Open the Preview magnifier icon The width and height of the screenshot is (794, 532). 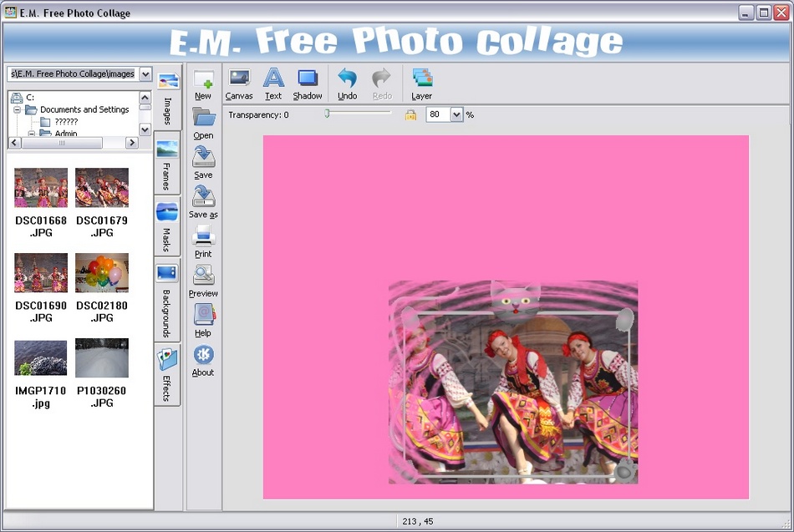(204, 275)
